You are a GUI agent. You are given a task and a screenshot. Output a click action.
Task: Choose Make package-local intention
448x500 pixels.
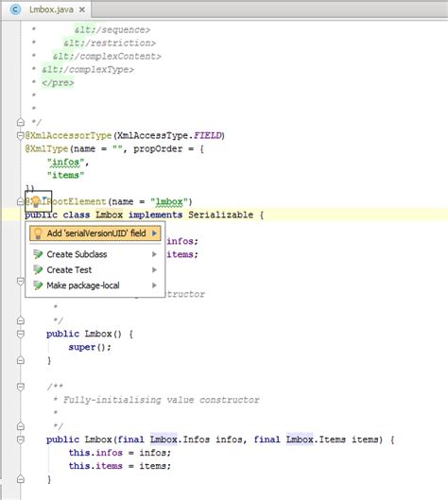(x=95, y=285)
